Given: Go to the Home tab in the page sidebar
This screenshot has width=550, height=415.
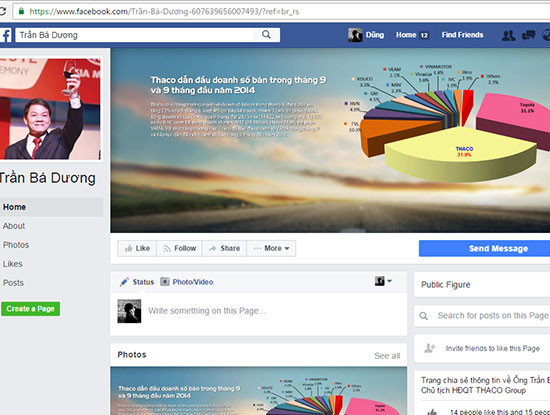Looking at the screenshot, I should 52,207.
